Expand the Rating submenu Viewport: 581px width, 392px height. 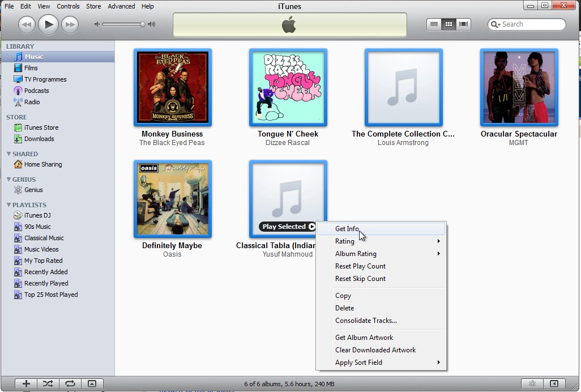381,241
